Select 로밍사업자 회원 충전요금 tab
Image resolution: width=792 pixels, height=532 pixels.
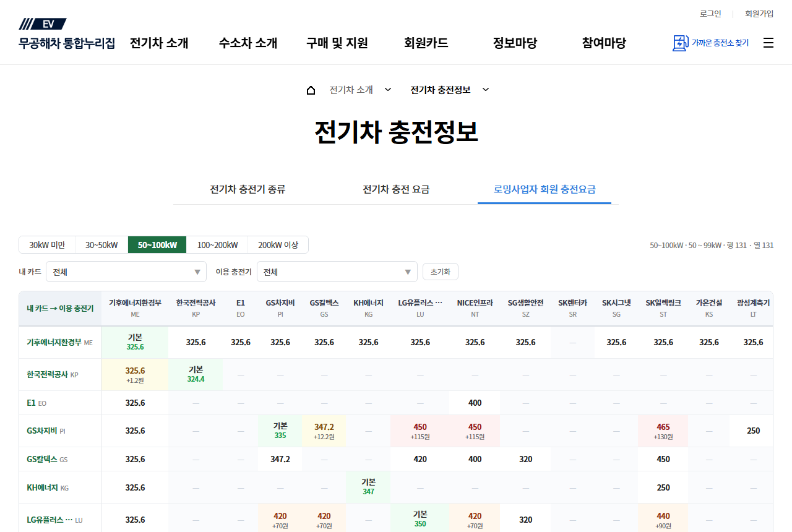tap(544, 189)
